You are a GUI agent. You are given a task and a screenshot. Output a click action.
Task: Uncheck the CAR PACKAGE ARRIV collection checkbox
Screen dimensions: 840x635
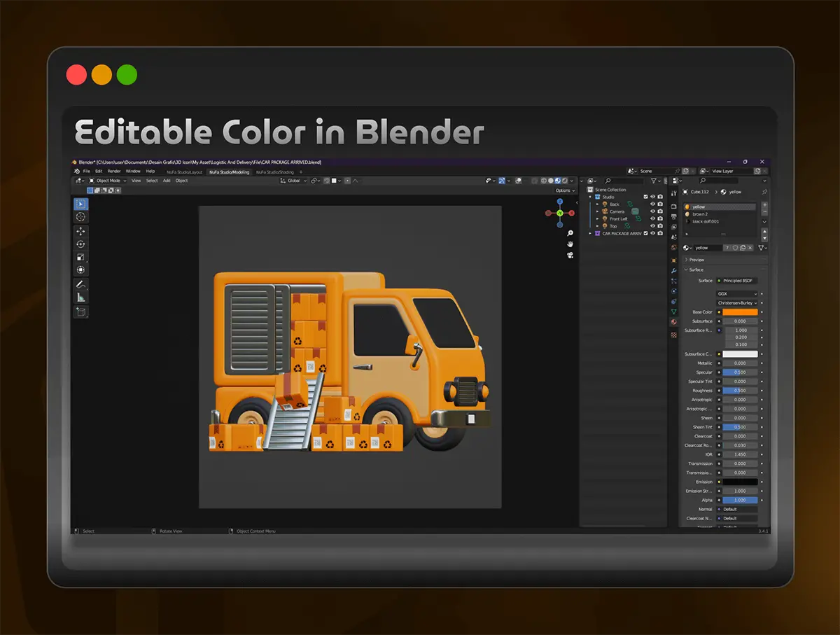click(645, 233)
